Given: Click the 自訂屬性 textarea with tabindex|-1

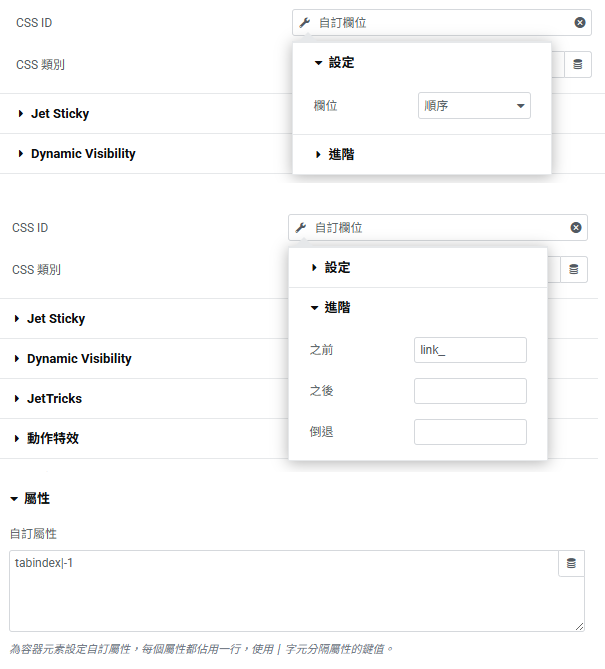Looking at the screenshot, I should click(280, 592).
